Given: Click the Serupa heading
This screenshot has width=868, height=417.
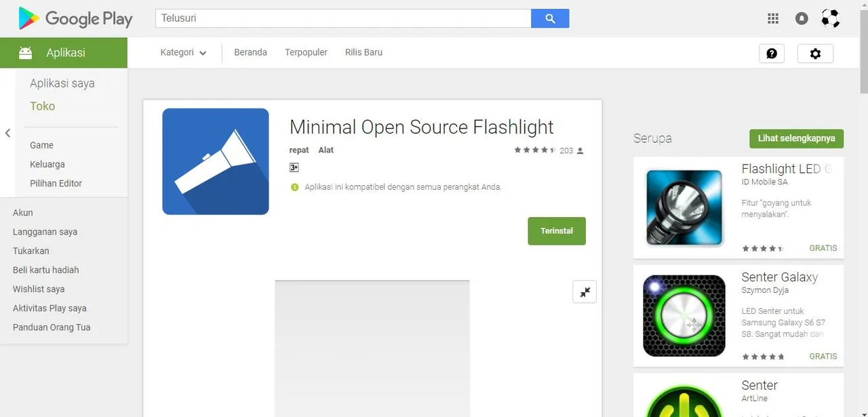Looking at the screenshot, I should pyautogui.click(x=652, y=138).
